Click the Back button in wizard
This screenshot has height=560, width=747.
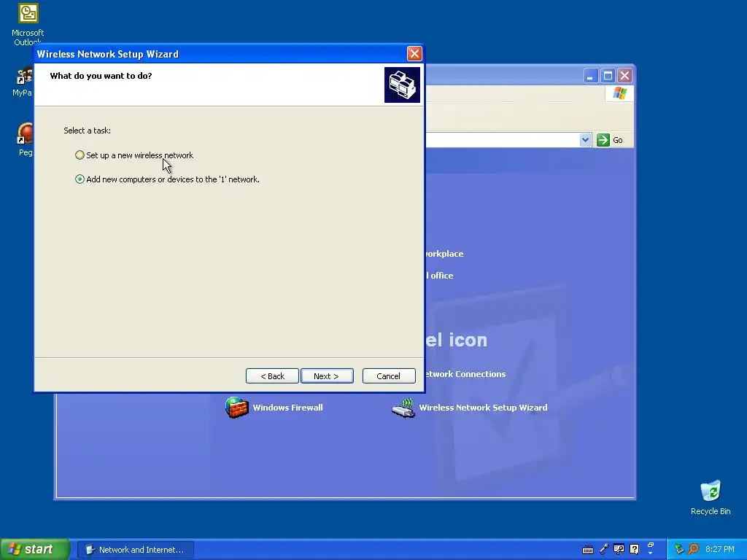pyautogui.click(x=273, y=376)
